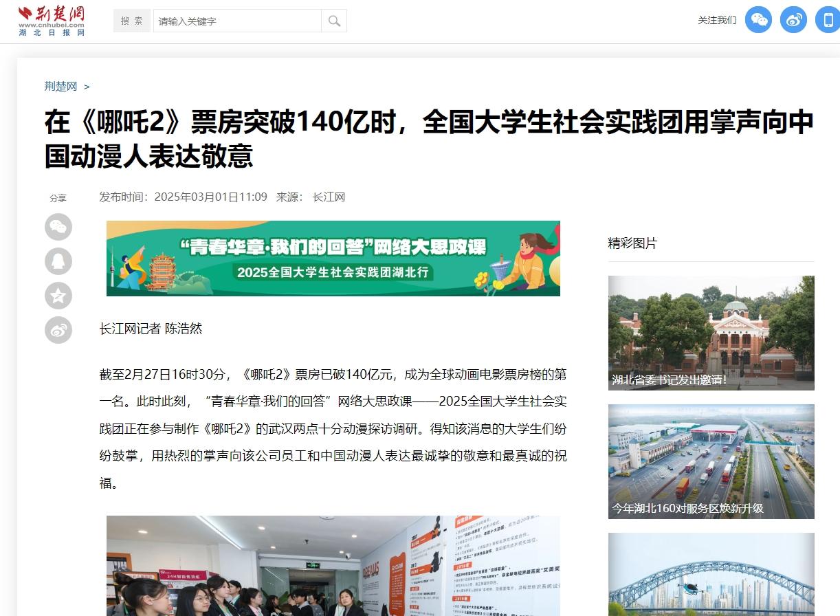Share article via QQ sidebar icon

click(x=58, y=261)
